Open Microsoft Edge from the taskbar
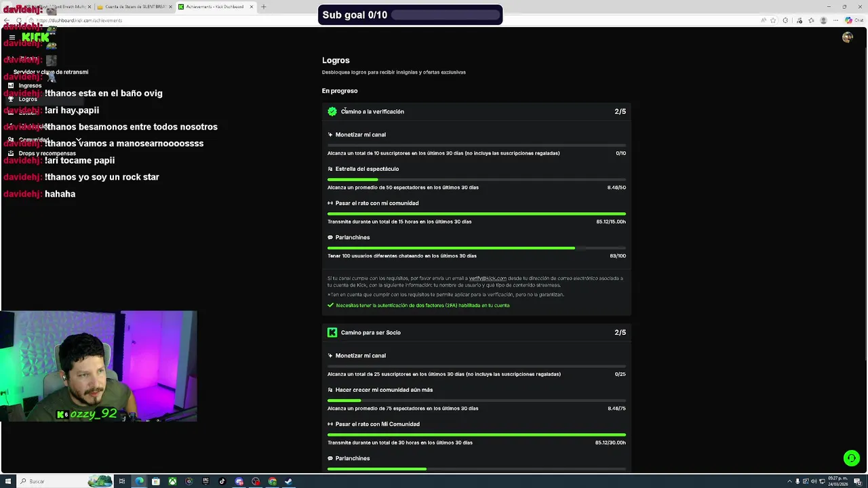This screenshot has width=868, height=488. [x=139, y=481]
